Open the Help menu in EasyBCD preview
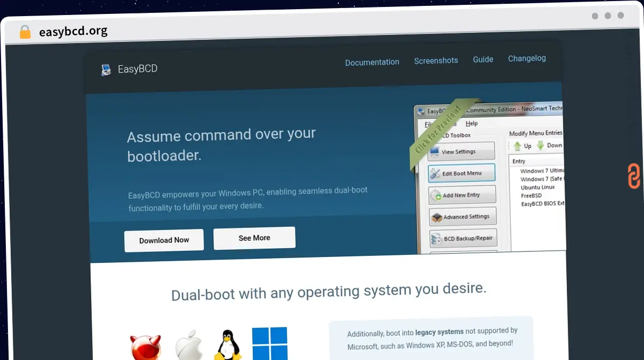644x360 pixels. [x=471, y=124]
